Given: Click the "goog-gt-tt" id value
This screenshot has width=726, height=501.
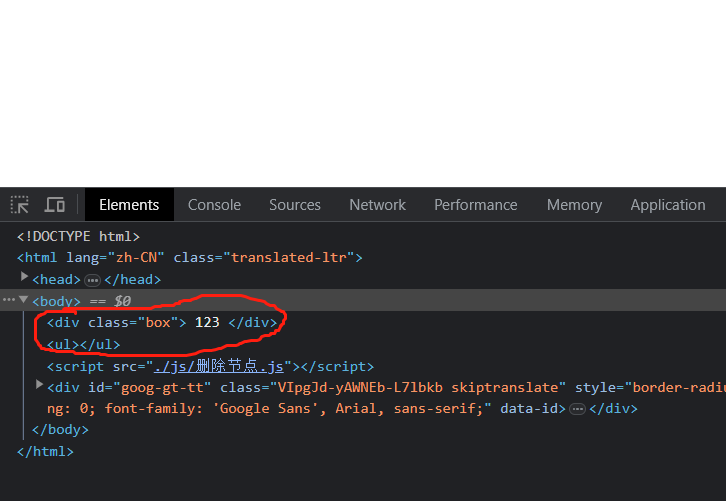Looking at the screenshot, I should click(x=162, y=388).
